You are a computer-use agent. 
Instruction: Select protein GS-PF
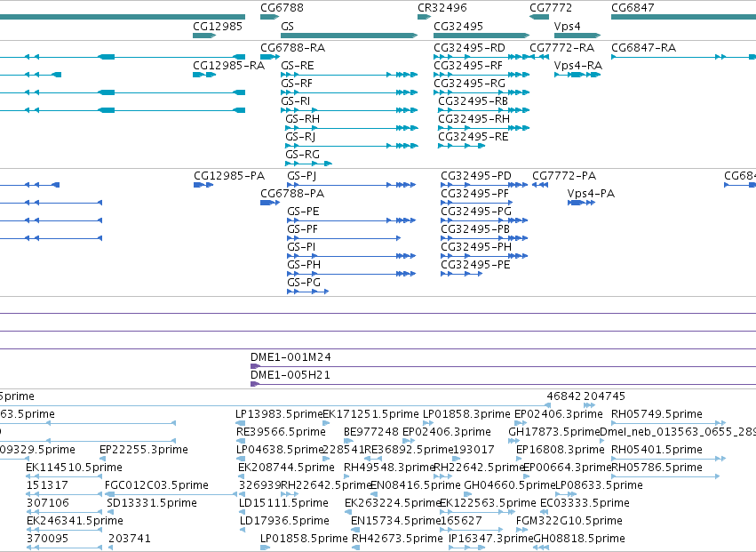[x=302, y=229]
